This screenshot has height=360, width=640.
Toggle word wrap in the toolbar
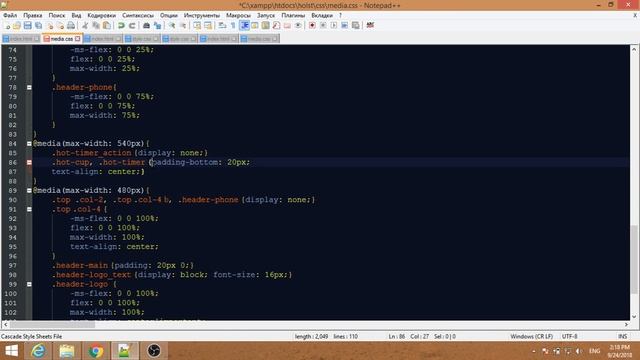(x=222, y=26)
